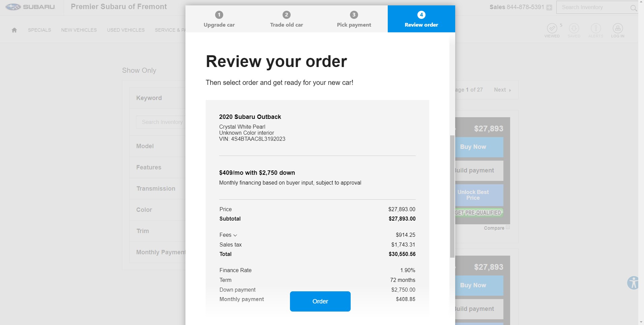Click the sales number 844-878-5391
Viewport: 644px width, 325px height.
525,7
